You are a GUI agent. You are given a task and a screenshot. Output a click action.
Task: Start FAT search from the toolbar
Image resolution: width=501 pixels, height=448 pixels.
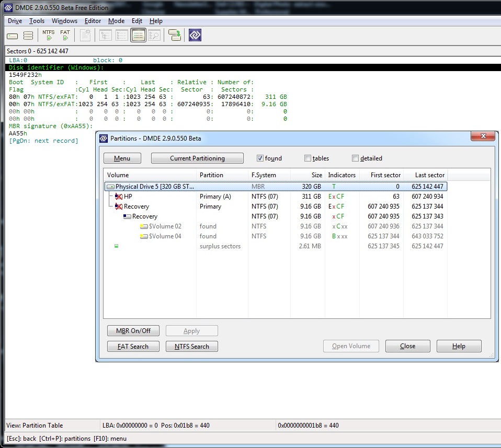coord(65,35)
